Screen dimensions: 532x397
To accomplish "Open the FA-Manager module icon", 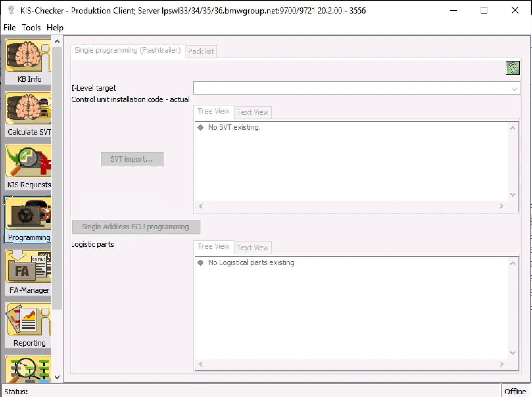I will (x=28, y=273).
